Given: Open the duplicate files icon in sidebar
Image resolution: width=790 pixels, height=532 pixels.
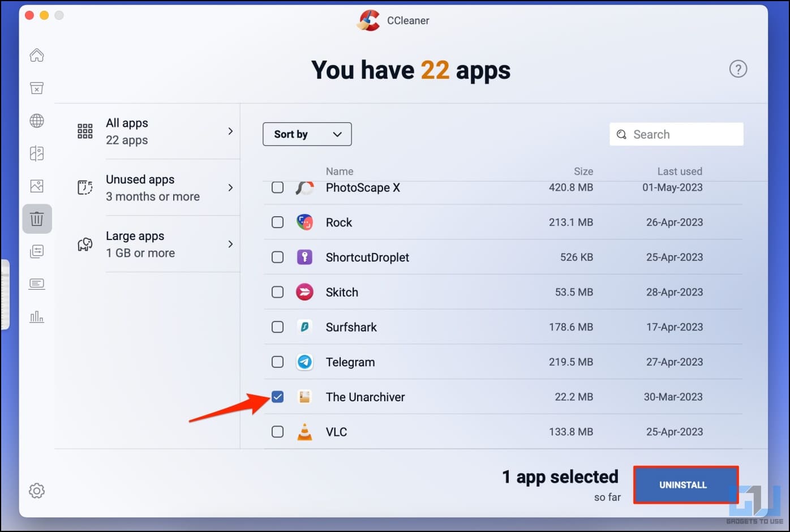Looking at the screenshot, I should (37, 153).
